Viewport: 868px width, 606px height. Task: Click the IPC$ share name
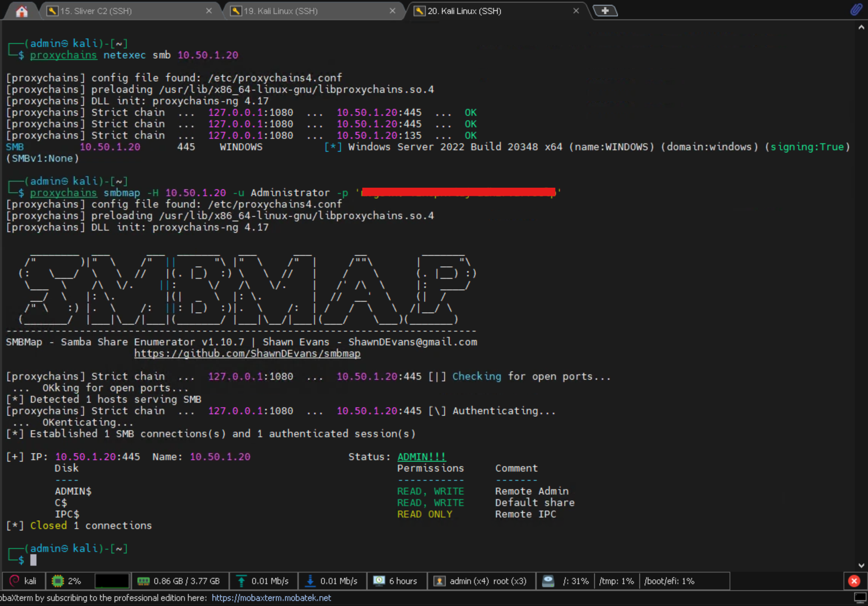[67, 514]
